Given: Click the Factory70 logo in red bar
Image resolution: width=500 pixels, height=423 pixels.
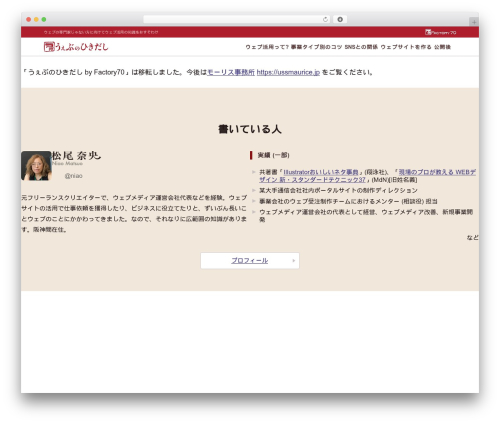Looking at the screenshot, I should [x=440, y=32].
